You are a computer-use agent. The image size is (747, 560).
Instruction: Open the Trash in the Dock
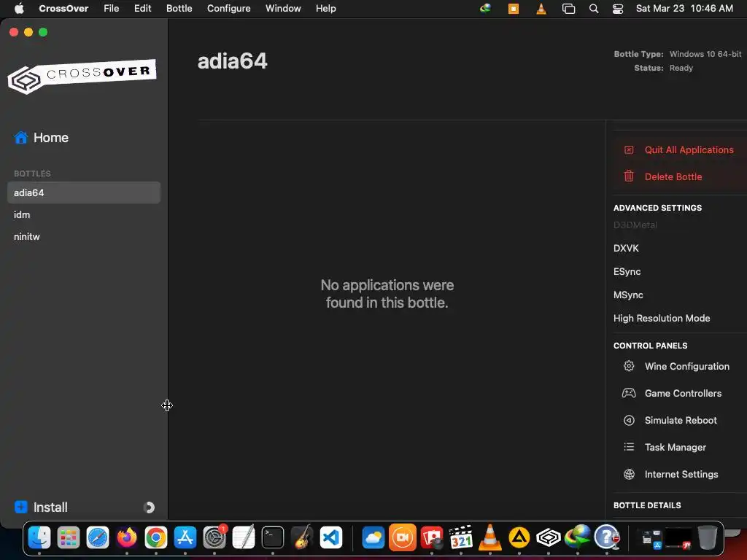point(708,538)
